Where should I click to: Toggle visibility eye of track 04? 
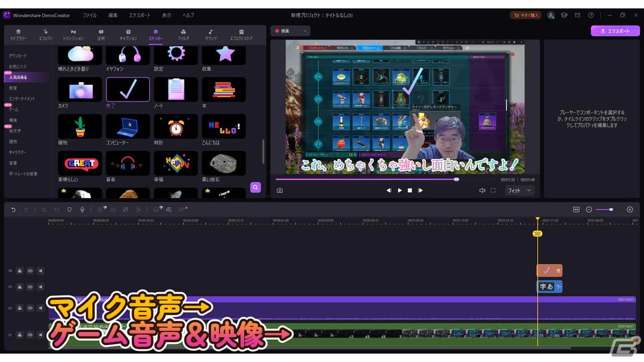tap(30, 271)
